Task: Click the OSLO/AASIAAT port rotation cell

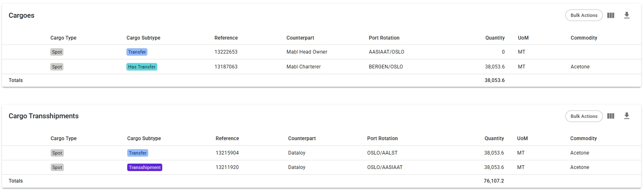Action: [385, 167]
